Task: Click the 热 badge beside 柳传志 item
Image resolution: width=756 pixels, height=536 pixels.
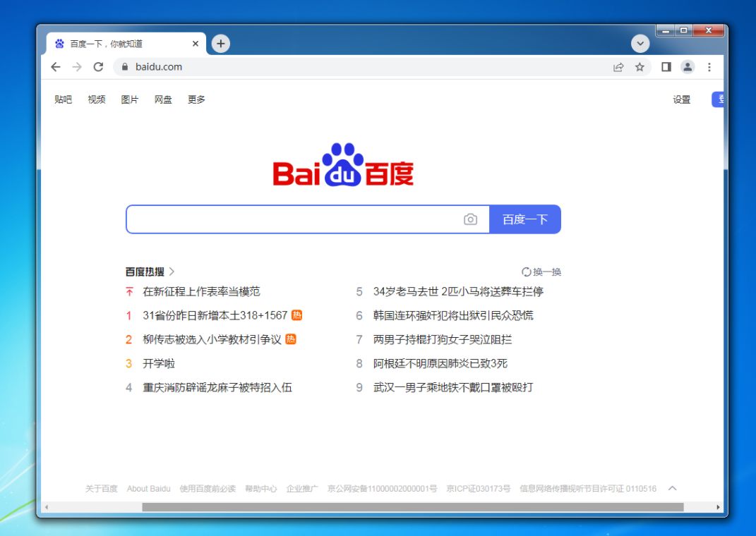Action: pos(291,339)
